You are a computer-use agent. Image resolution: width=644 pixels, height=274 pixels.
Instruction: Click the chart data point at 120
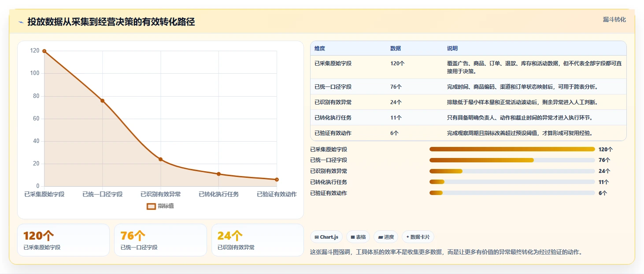[x=44, y=51]
